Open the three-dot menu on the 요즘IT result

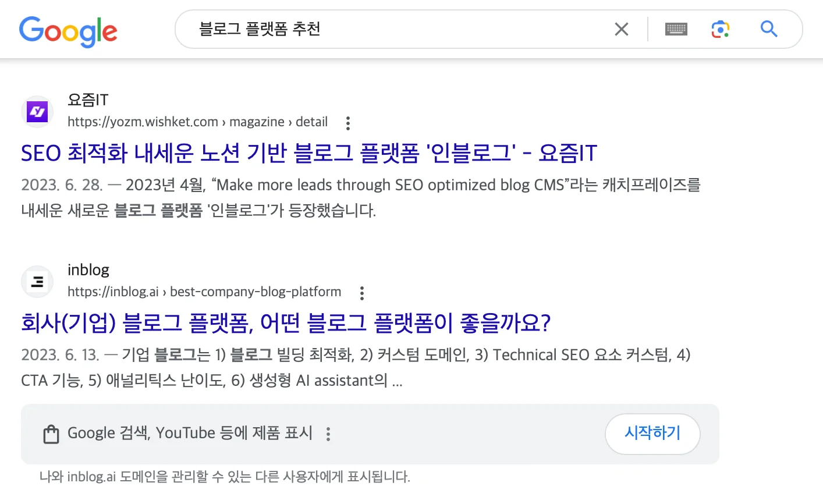tap(347, 123)
